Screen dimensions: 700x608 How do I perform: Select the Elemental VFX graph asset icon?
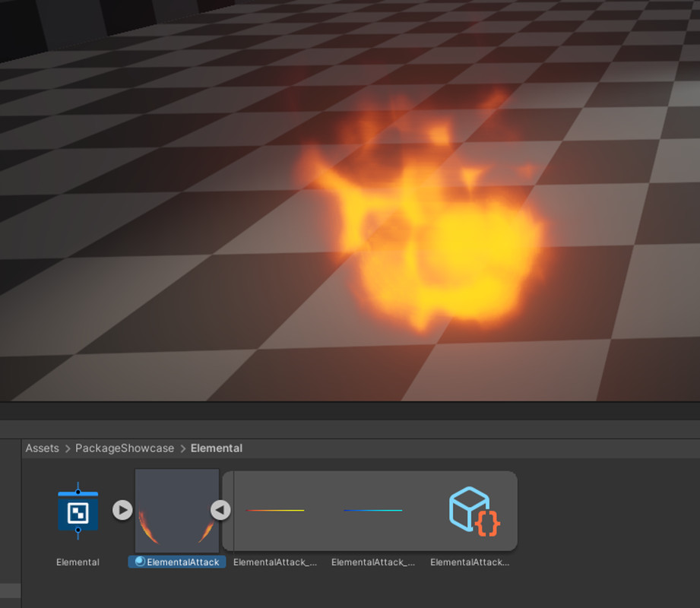click(x=78, y=510)
